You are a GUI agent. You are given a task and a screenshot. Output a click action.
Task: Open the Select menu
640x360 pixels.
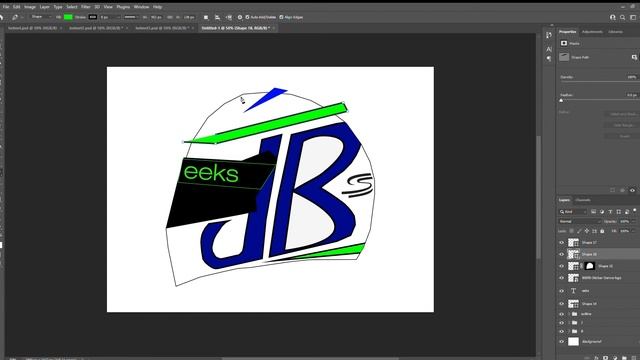pos(72,7)
